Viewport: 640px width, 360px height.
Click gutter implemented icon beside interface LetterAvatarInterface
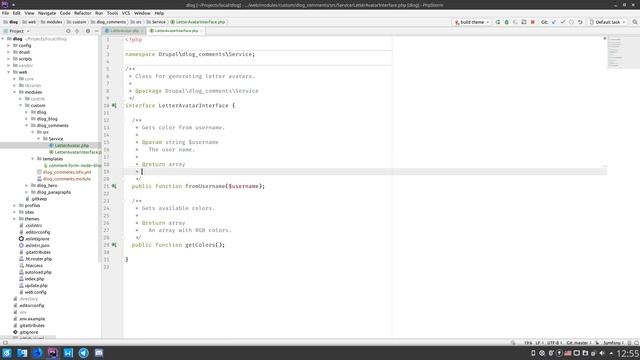[x=114, y=106]
